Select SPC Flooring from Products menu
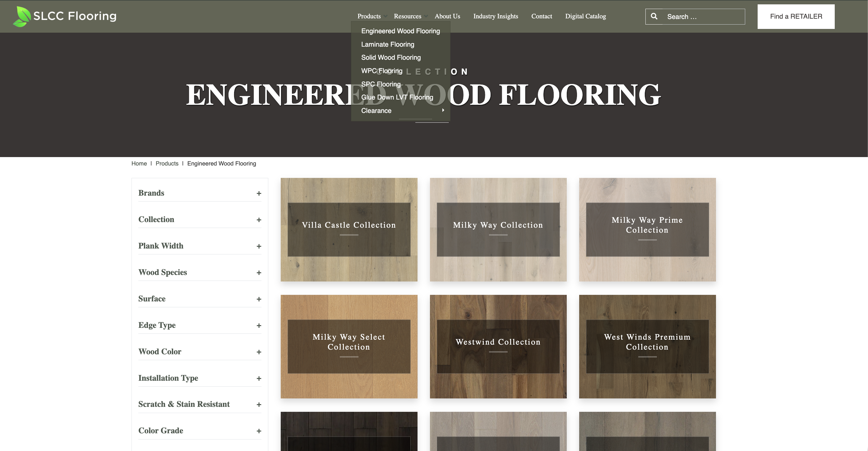The image size is (868, 451). [x=381, y=84]
